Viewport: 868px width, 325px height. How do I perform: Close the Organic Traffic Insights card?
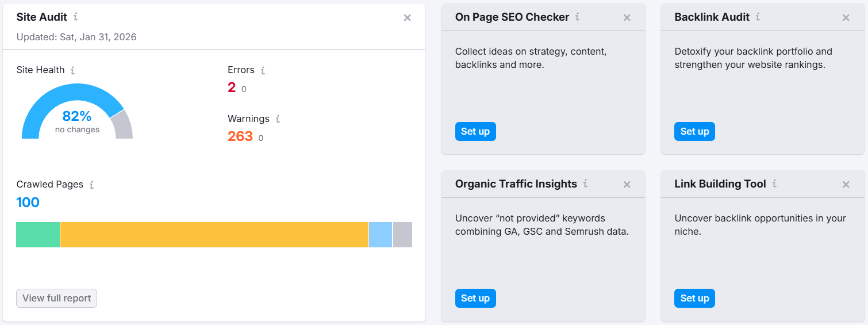[627, 185]
